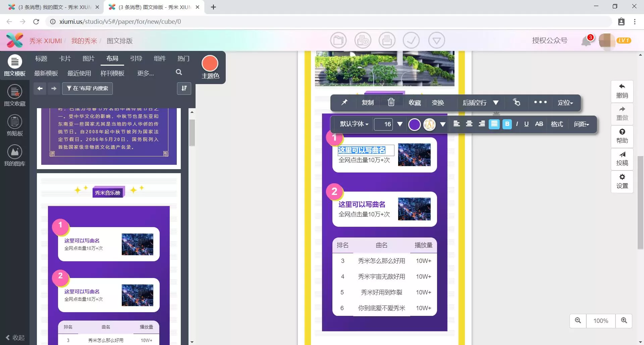This screenshot has width=644, height=345.
Task: Align text left
Action: click(457, 124)
